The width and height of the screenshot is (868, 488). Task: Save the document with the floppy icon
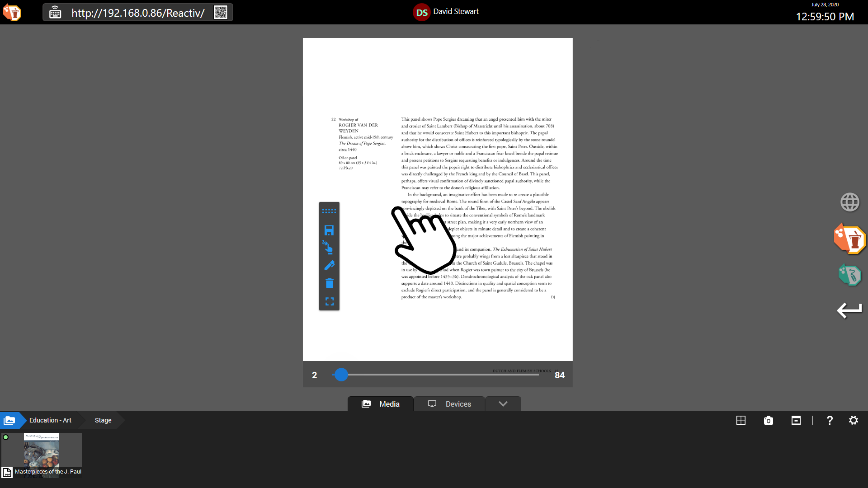point(329,230)
